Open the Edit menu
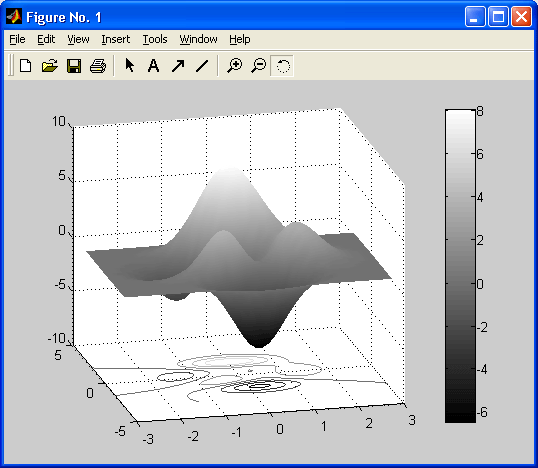Image resolution: width=538 pixels, height=468 pixels. 46,39
